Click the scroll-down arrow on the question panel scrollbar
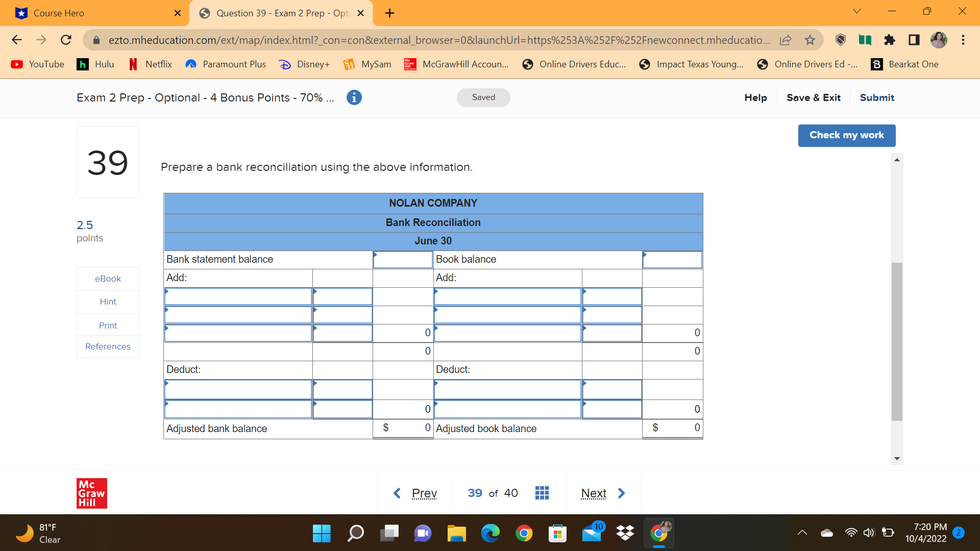This screenshot has height=551, width=980. coord(897,458)
